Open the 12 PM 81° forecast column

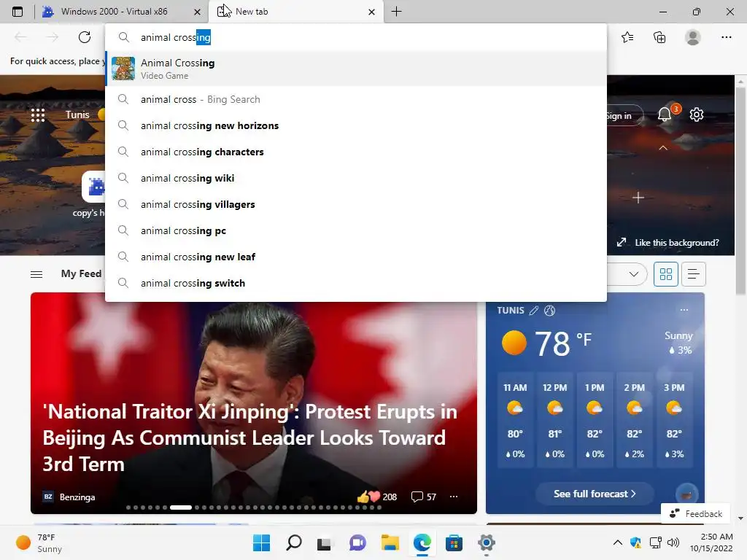[x=554, y=421]
